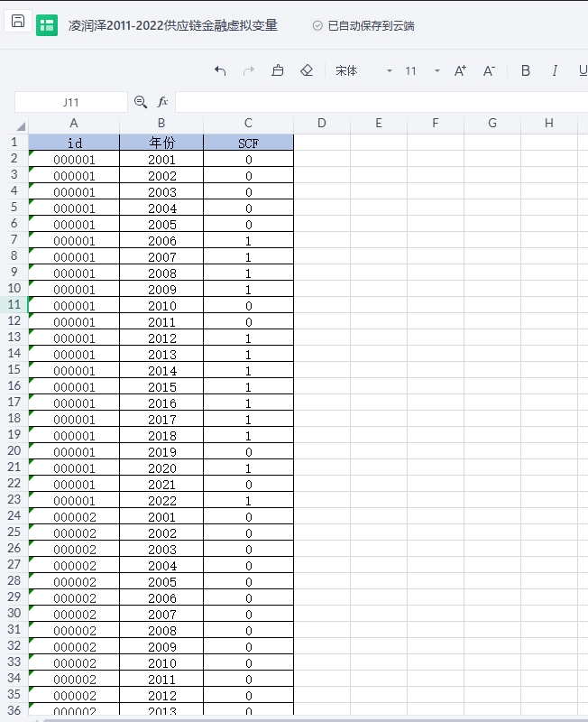588x722 pixels.
Task: Click year cell 2010 in row 11
Action: (161, 305)
